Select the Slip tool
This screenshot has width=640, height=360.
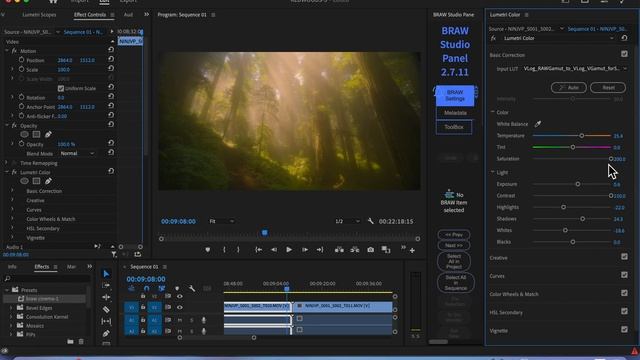click(x=106, y=322)
